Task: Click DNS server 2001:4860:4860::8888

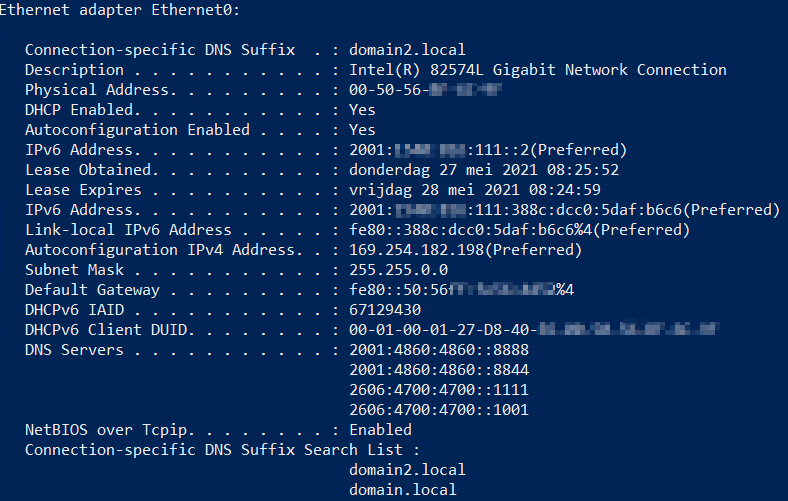Action: (x=439, y=350)
